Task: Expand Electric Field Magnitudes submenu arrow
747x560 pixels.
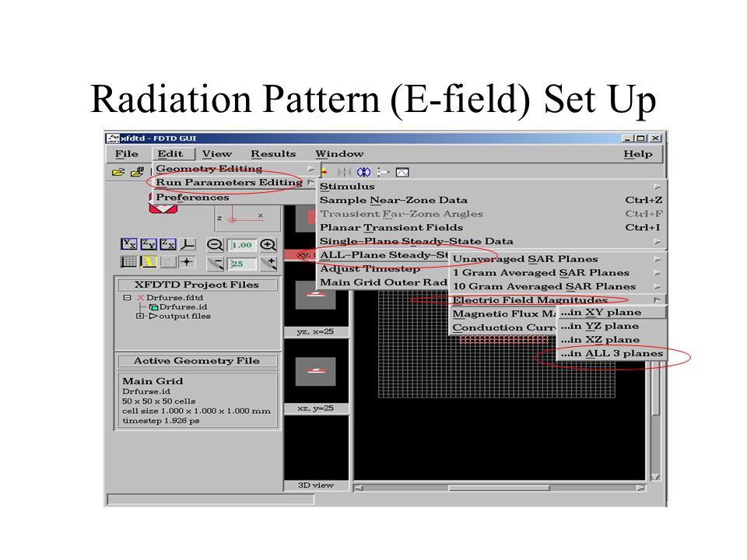Action: [x=658, y=300]
